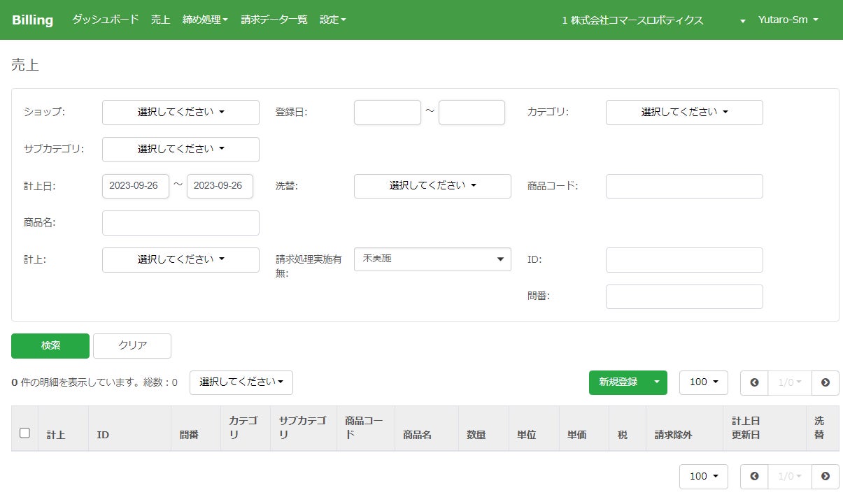The height and width of the screenshot is (504, 843).
Task: Open the 締め処理 menu
Action: (x=205, y=20)
